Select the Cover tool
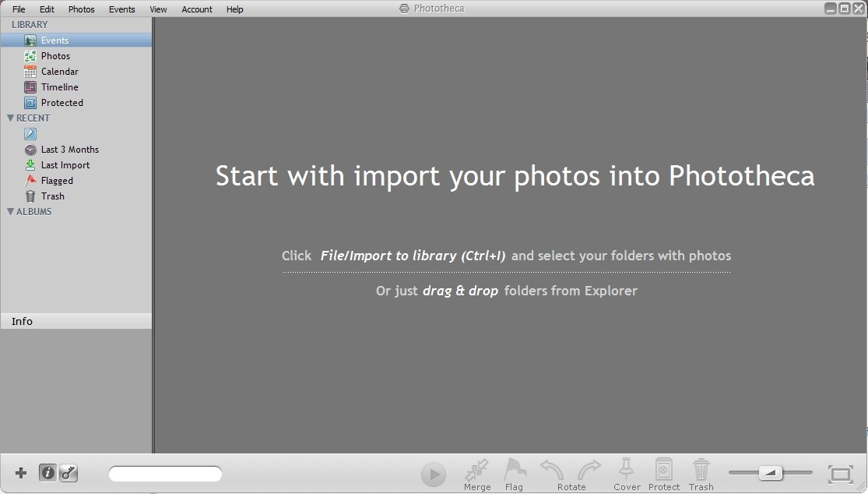 [627, 473]
